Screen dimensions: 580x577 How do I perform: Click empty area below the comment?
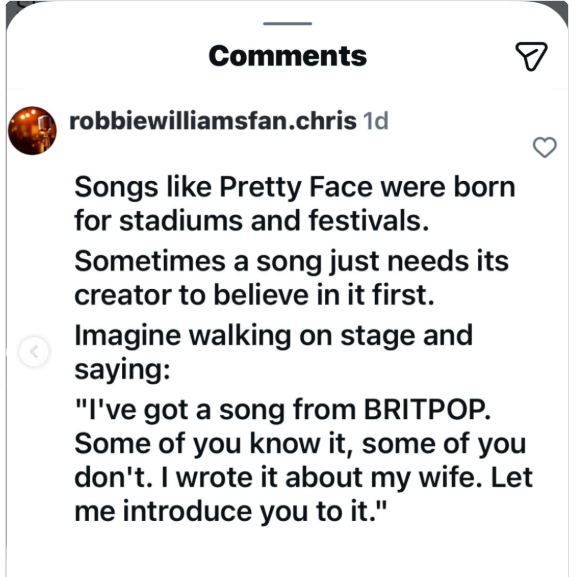point(288,553)
